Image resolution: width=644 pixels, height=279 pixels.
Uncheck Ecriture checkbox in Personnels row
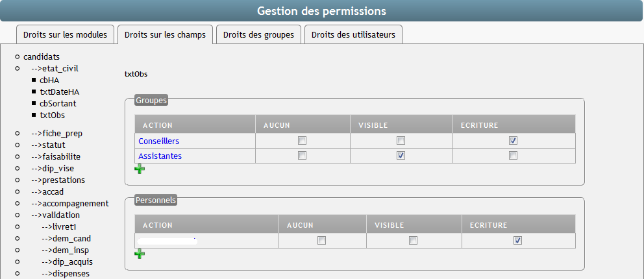point(517,241)
